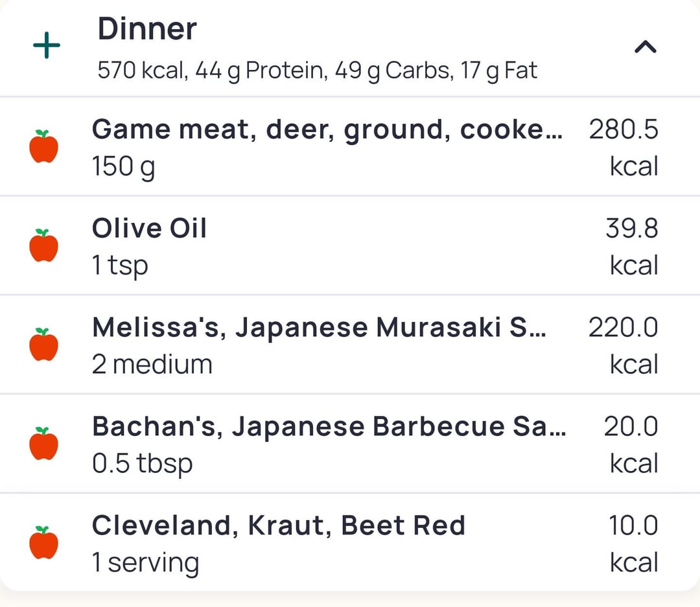Tap the 0.5 tbsp serving amount
Screen dimensions: 700x607
pos(142,464)
